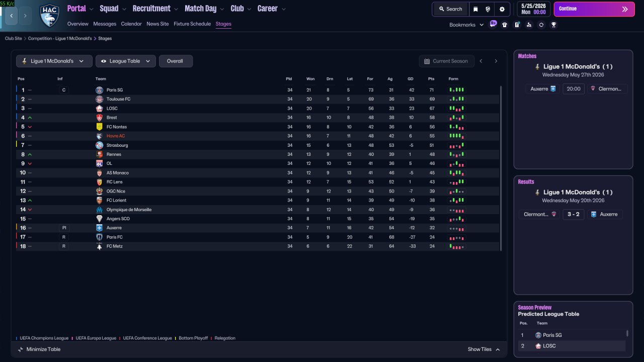This screenshot has width=644, height=362.
Task: Click the Olympique de Marseille crest
Action: pyautogui.click(x=100, y=210)
